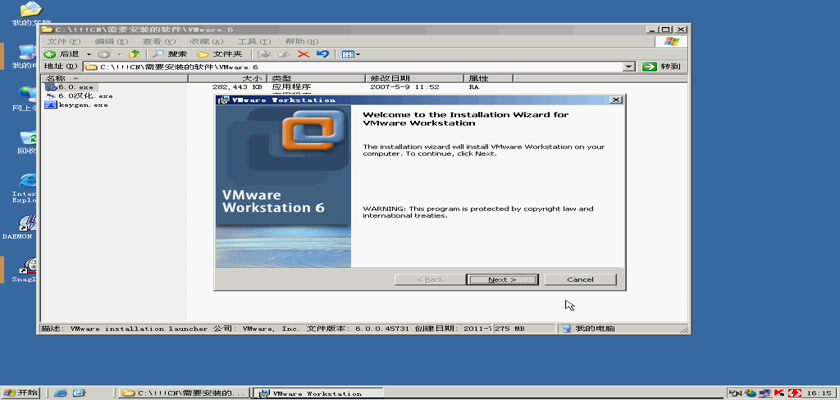The image size is (840, 400).
Task: Click the 282,443 KB size cell
Action: (x=237, y=87)
